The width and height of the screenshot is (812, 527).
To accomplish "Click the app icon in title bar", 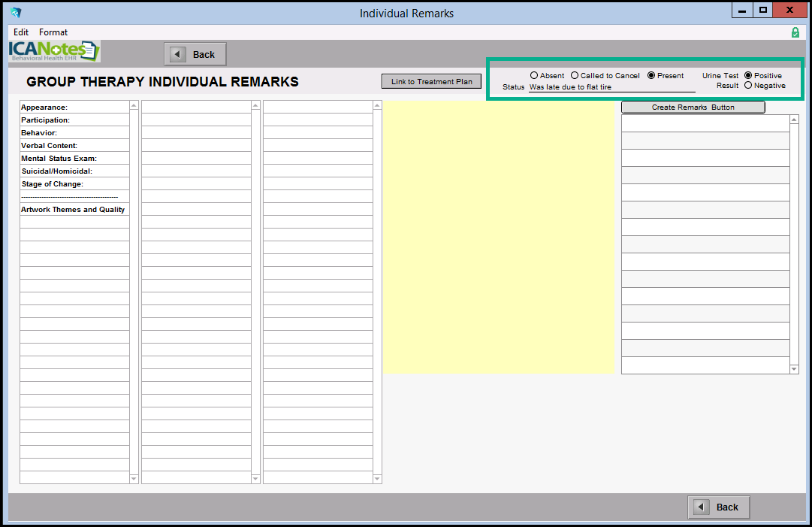I will click(16, 12).
